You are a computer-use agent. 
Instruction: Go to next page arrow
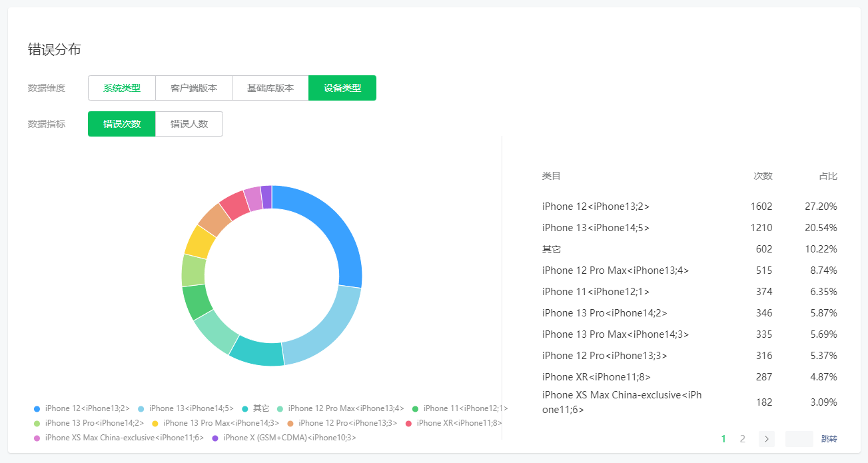coord(767,439)
